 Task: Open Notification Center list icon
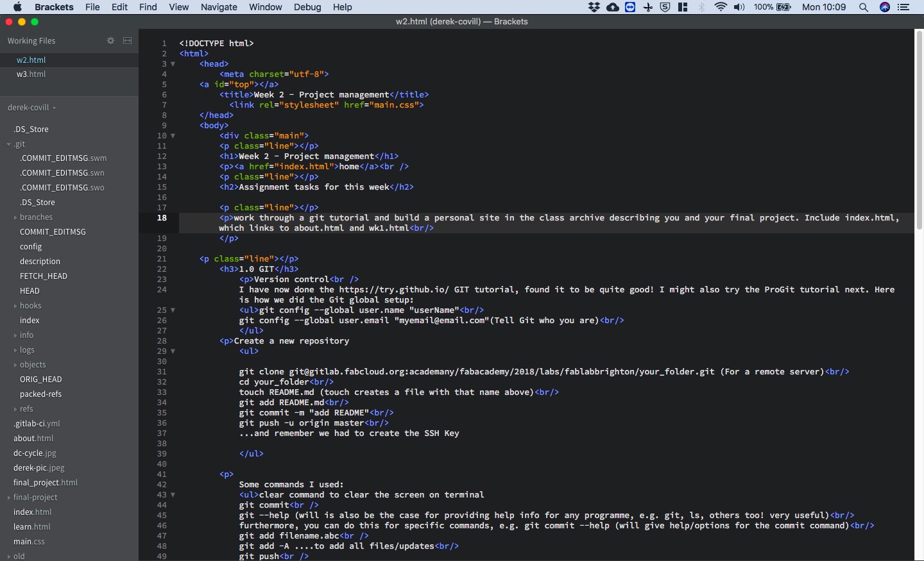903,7
